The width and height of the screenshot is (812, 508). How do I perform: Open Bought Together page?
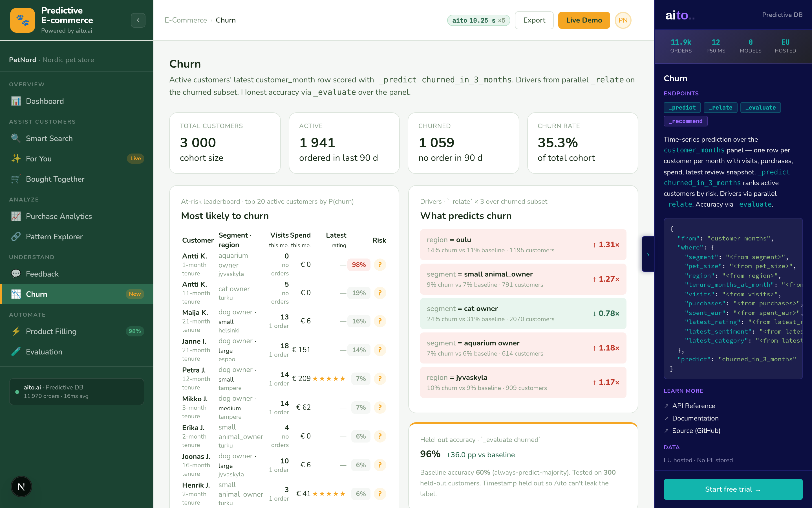(76, 179)
